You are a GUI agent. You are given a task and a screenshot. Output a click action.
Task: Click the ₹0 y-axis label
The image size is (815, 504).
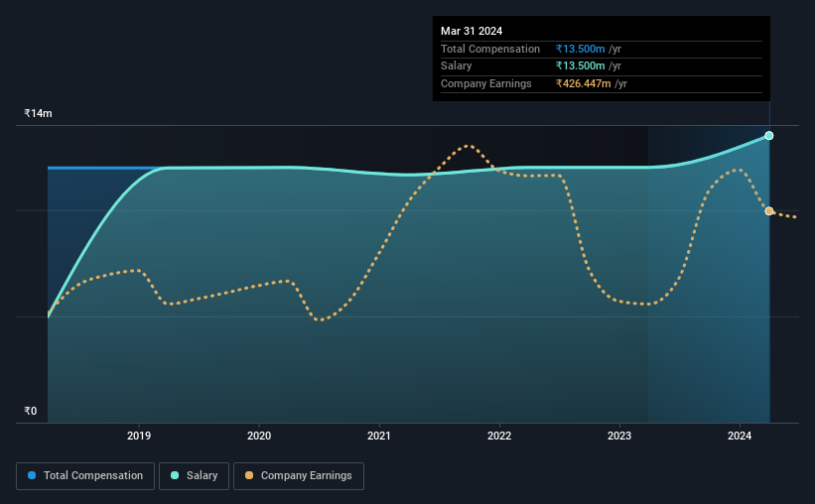31,411
